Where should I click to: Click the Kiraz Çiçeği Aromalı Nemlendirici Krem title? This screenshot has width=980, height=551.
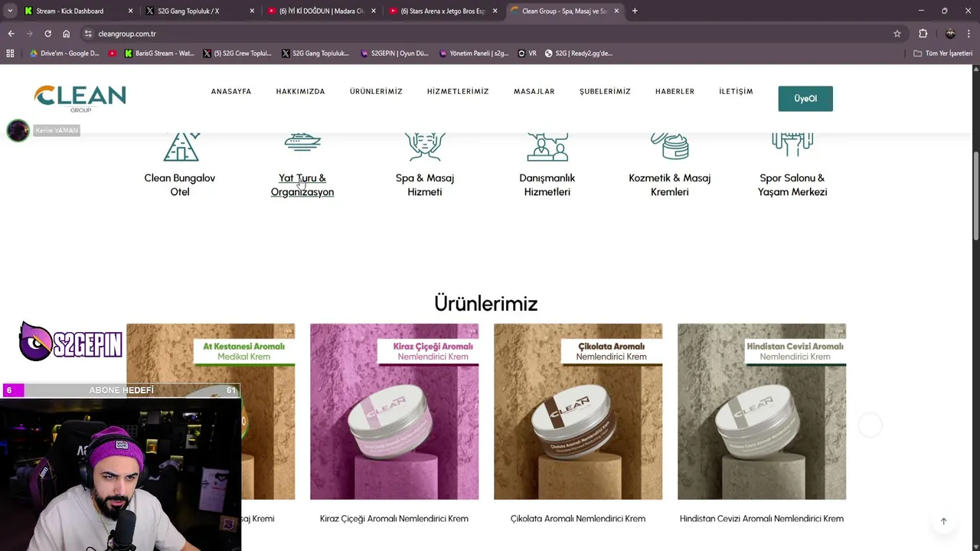coord(394,519)
